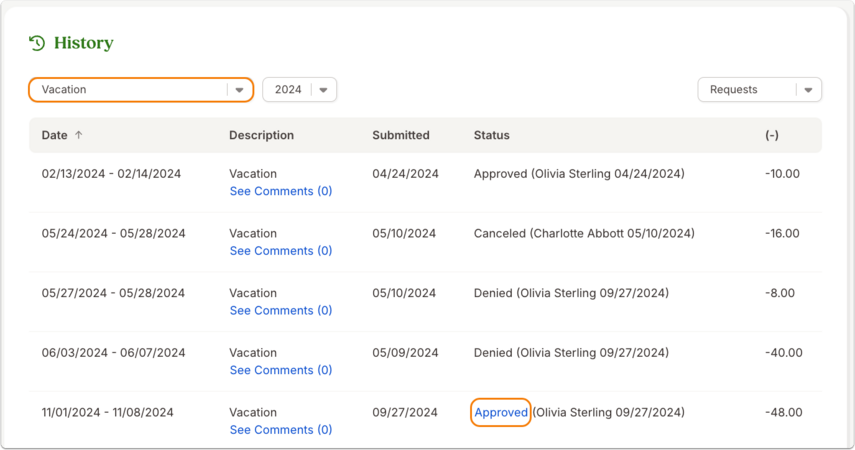This screenshot has width=855, height=450.
Task: Click the Requests dropdown caret
Action: click(808, 90)
